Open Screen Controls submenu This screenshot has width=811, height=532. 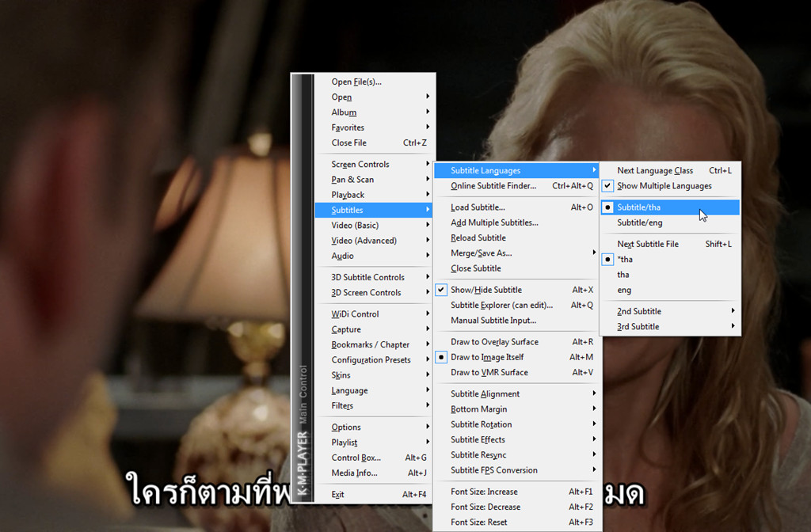374,165
